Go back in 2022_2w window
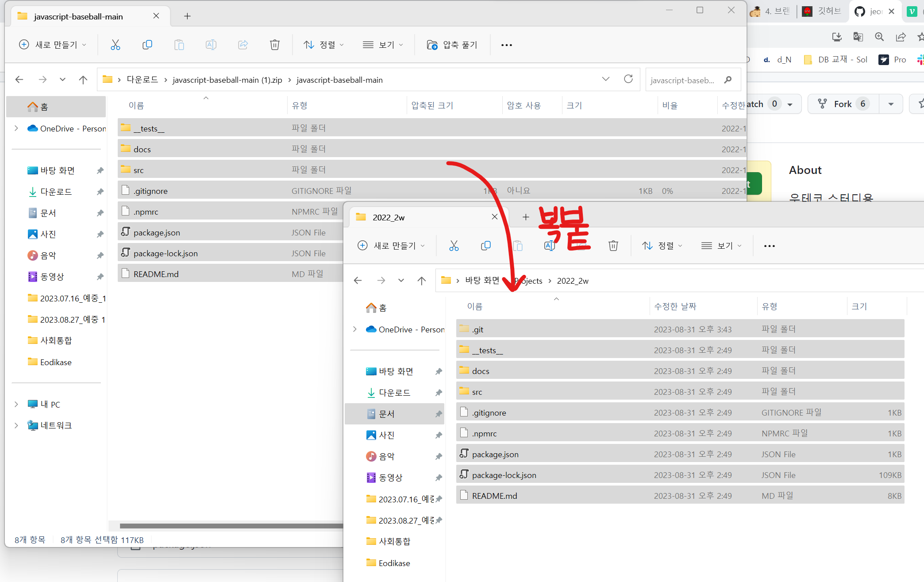924x582 pixels. (x=358, y=281)
